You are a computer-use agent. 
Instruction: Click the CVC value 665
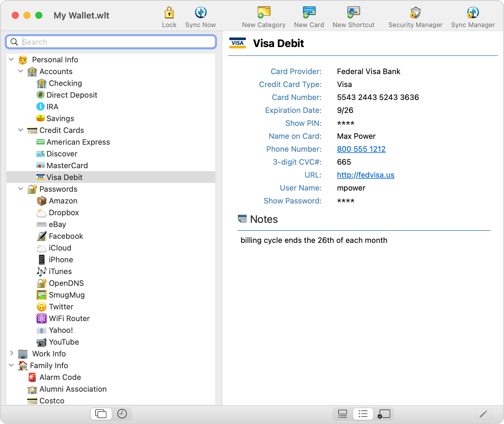(x=344, y=162)
